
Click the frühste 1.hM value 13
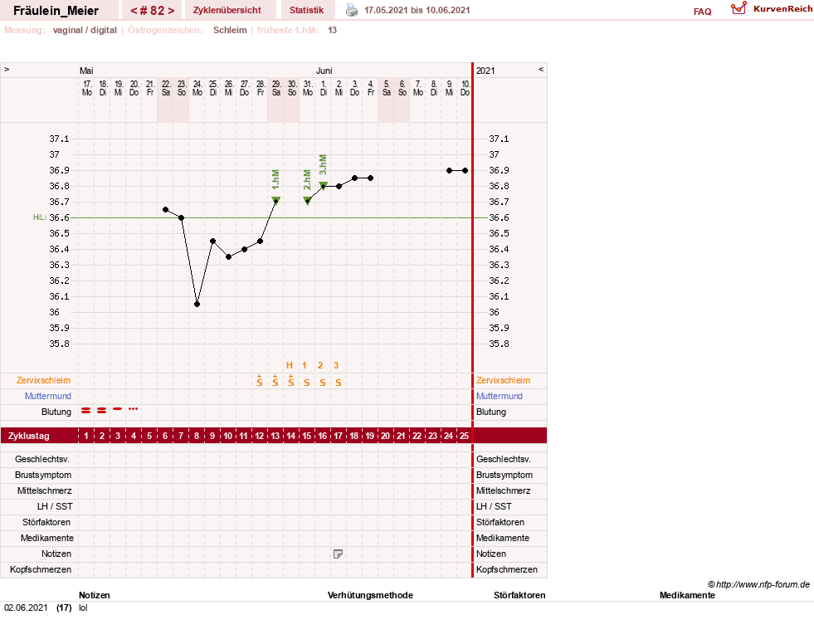332,30
